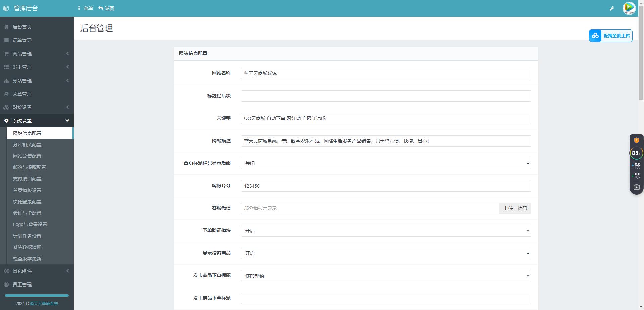Click the 蓝天云商城系统 footer link

point(44,303)
